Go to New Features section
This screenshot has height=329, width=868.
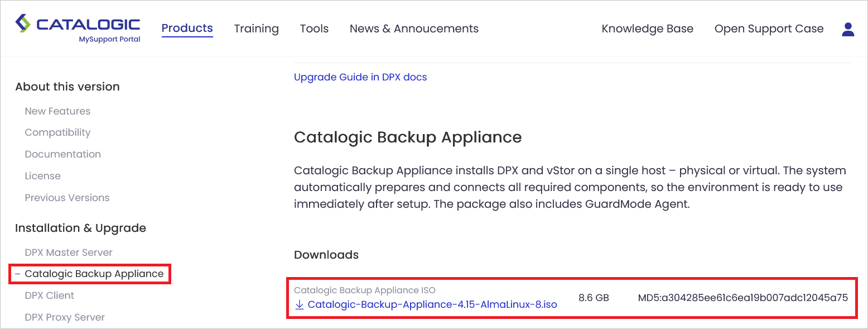57,111
